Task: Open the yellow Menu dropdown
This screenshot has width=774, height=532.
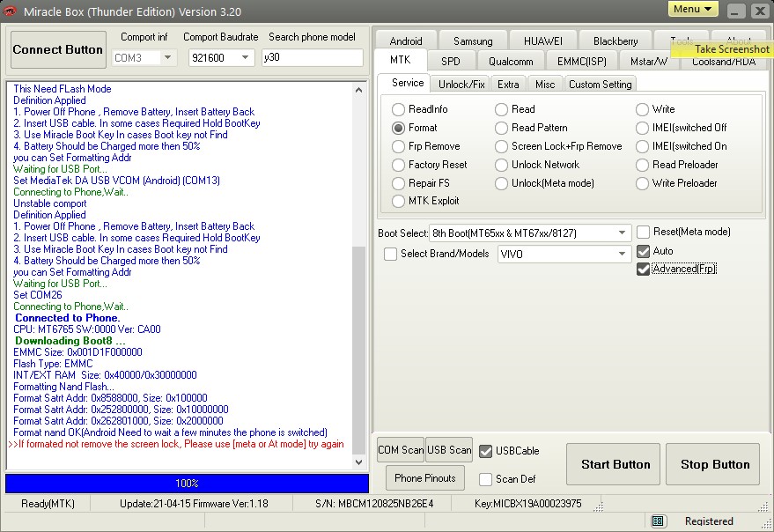Action: point(693,9)
